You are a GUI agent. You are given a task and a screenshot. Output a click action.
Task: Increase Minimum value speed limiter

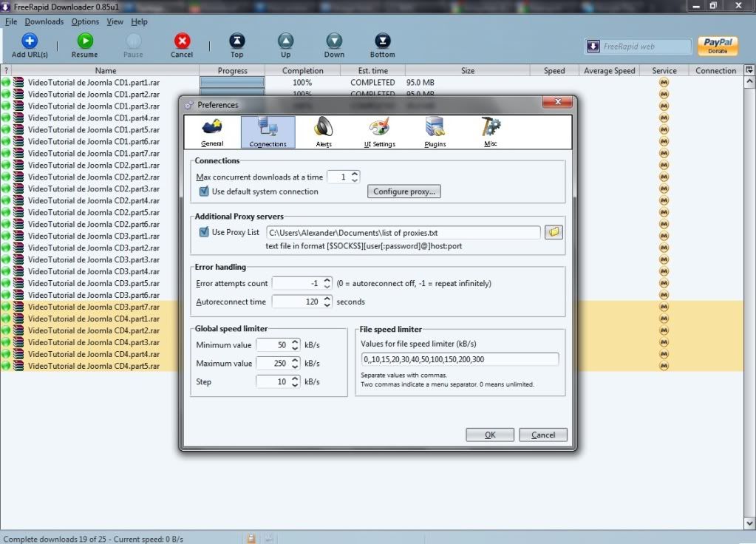point(295,341)
